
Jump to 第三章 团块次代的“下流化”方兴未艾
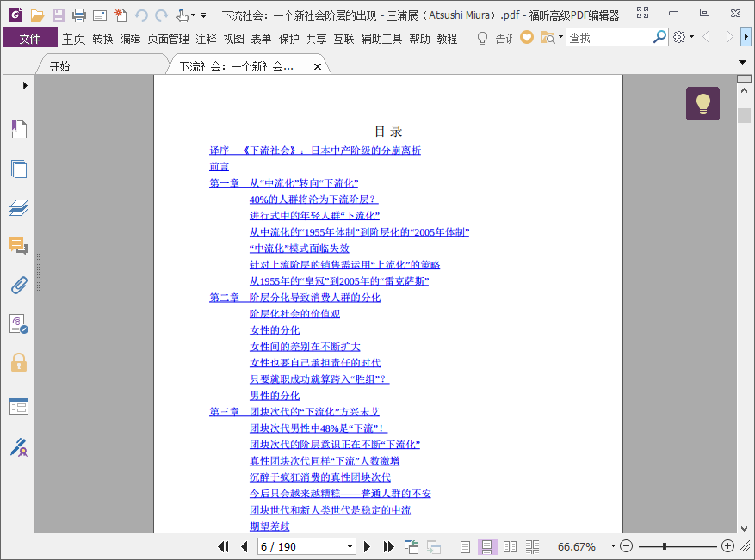pos(294,412)
